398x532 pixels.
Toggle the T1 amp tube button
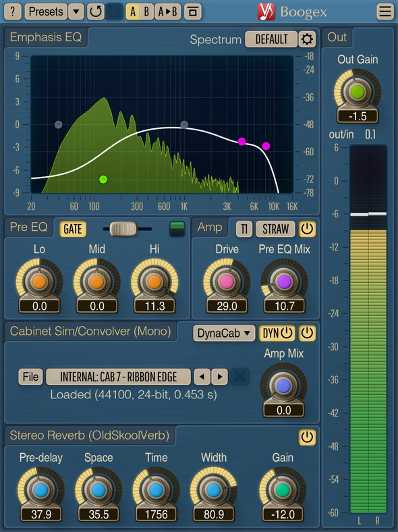click(x=244, y=229)
